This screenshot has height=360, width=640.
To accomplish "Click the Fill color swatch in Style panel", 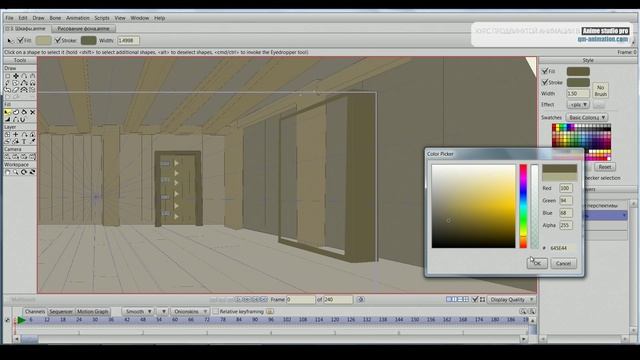I will pos(578,71).
